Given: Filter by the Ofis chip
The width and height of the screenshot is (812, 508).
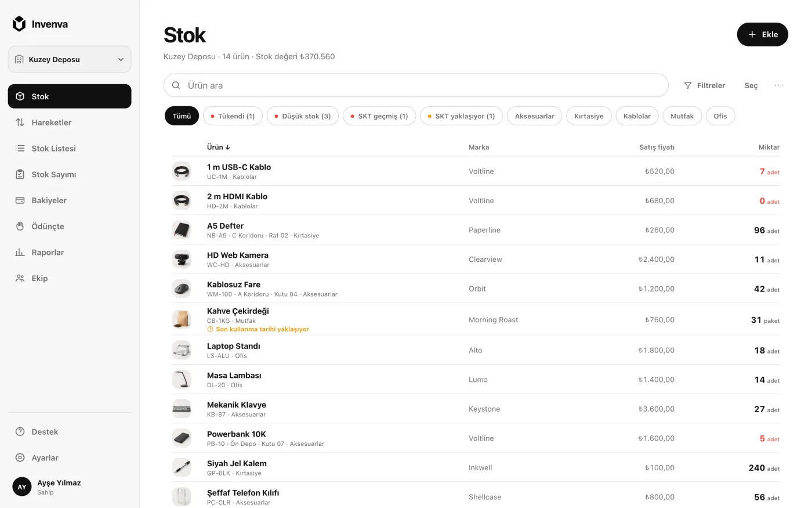Looking at the screenshot, I should click(x=720, y=116).
